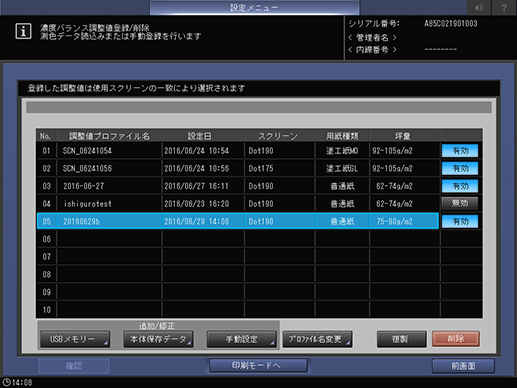Image resolution: width=517 pixels, height=388 pixels.
Task: Click the information icon beside the description
Action: tap(23, 31)
